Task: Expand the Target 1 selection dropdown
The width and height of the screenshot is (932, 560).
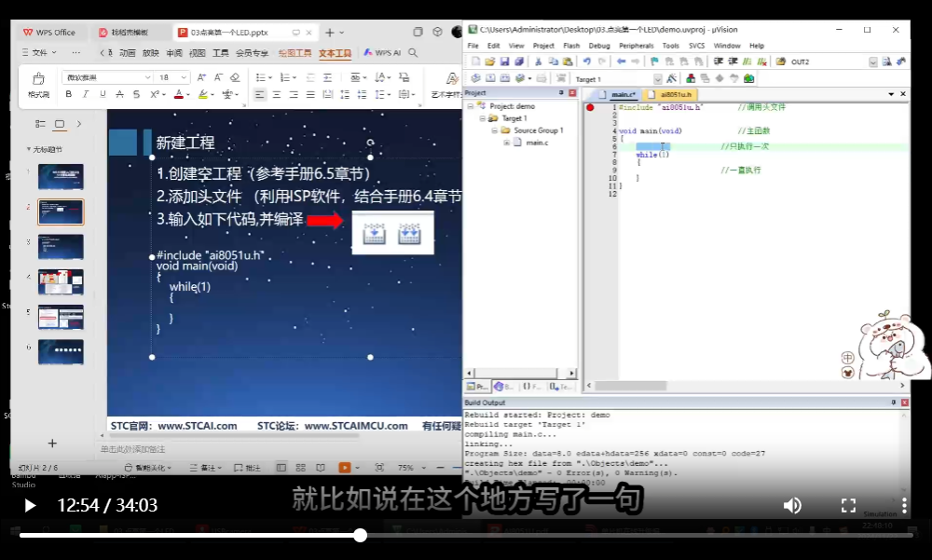Action: coord(657,79)
